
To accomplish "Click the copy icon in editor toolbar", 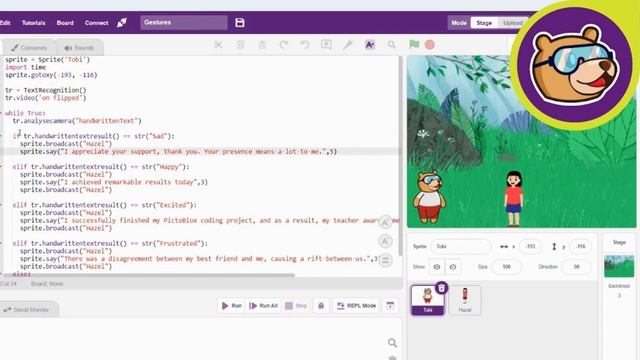I will click(240, 45).
